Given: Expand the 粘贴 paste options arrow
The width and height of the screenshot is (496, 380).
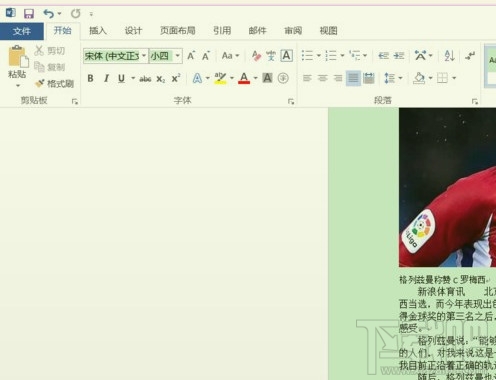Looking at the screenshot, I should pos(18,86).
